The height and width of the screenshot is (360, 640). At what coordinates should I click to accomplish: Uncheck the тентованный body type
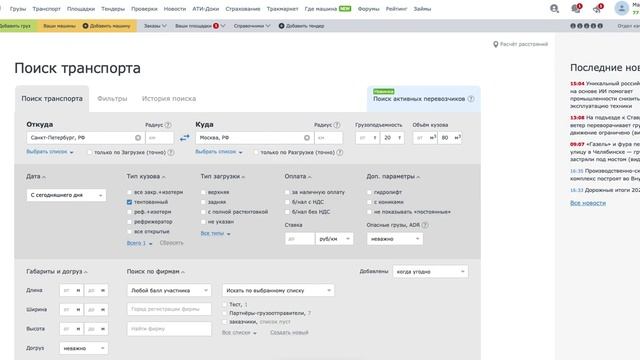click(x=129, y=202)
